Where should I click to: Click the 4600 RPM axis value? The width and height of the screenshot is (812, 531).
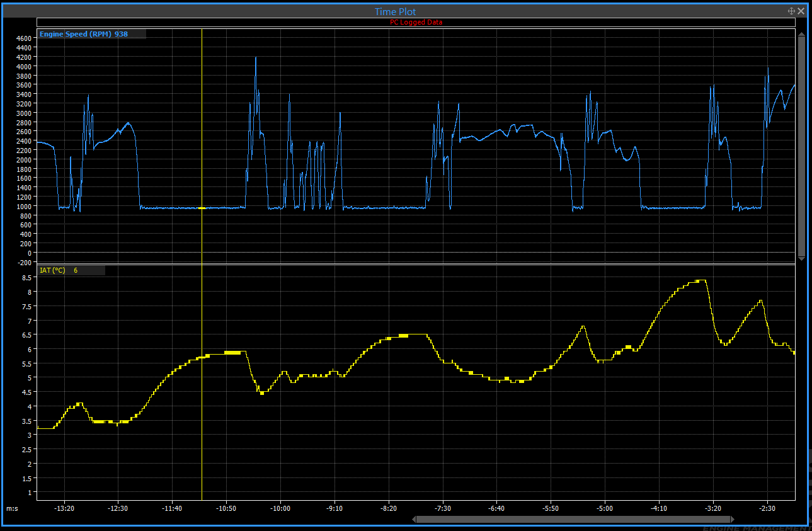coord(23,38)
